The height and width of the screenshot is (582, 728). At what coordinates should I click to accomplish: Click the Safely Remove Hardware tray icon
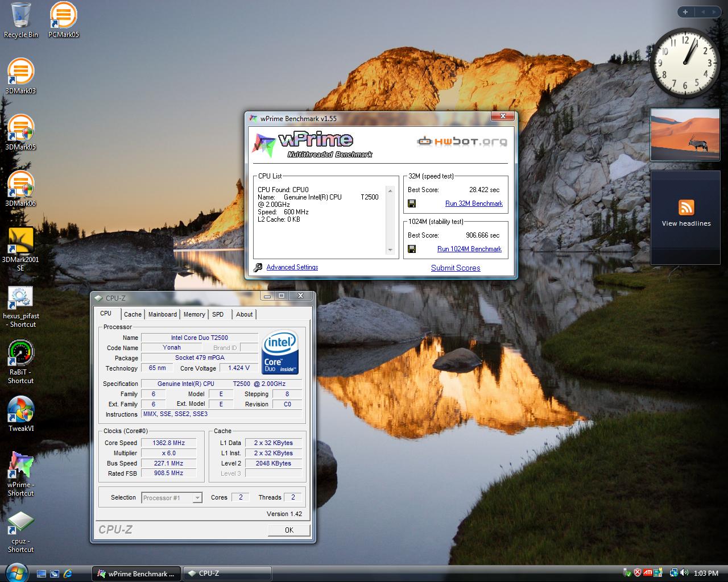tap(627, 573)
